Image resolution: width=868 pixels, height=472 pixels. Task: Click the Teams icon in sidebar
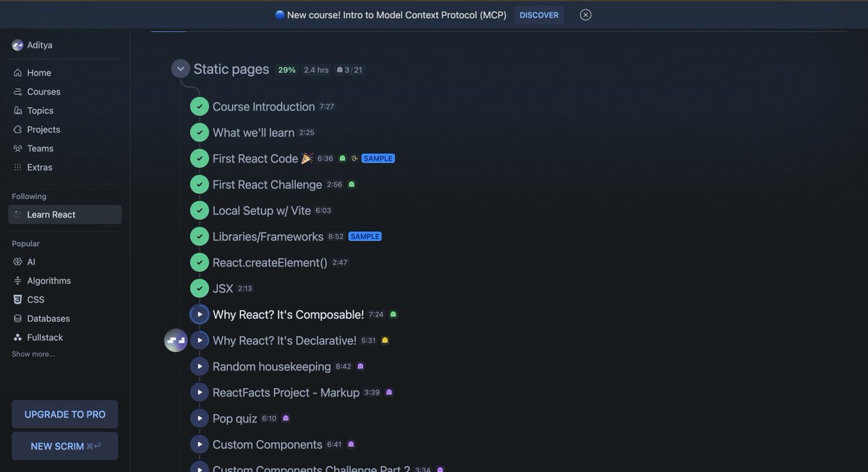pos(18,148)
